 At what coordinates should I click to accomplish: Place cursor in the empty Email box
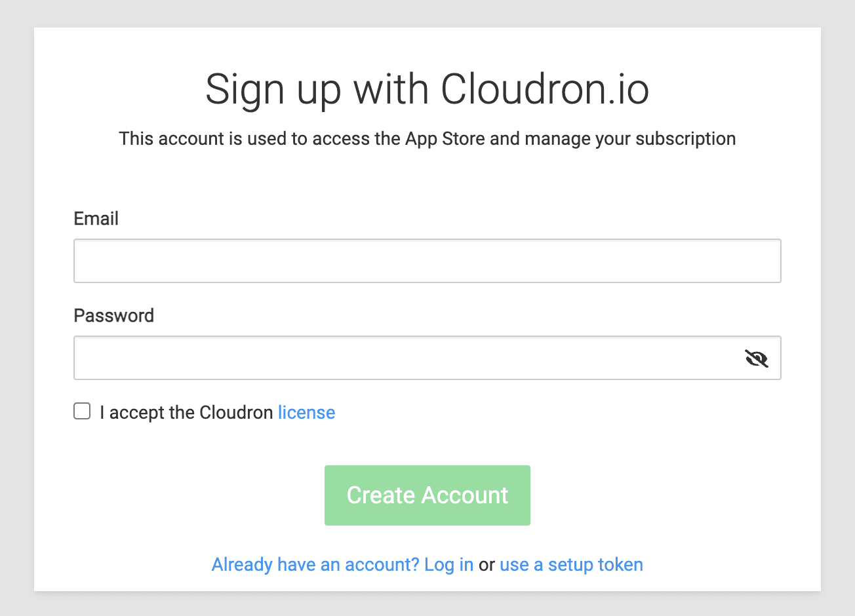pos(427,261)
